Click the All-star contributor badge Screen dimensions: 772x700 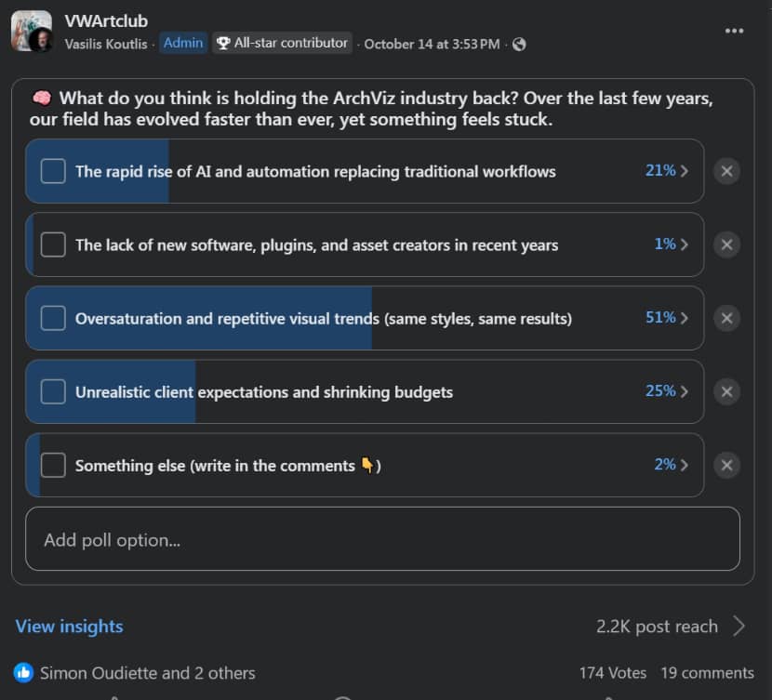click(282, 43)
